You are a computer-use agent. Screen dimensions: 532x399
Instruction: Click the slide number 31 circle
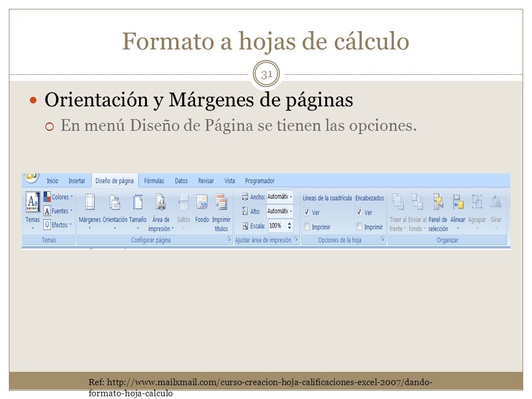(267, 74)
